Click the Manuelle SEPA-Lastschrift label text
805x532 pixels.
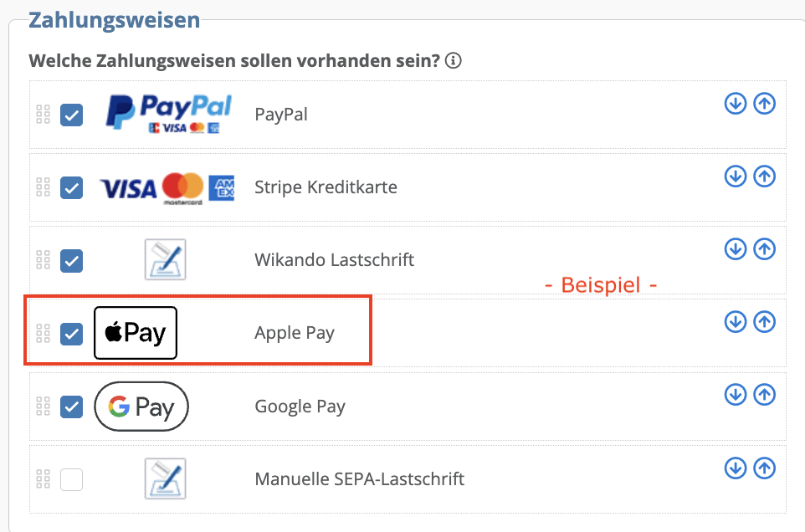pos(359,479)
